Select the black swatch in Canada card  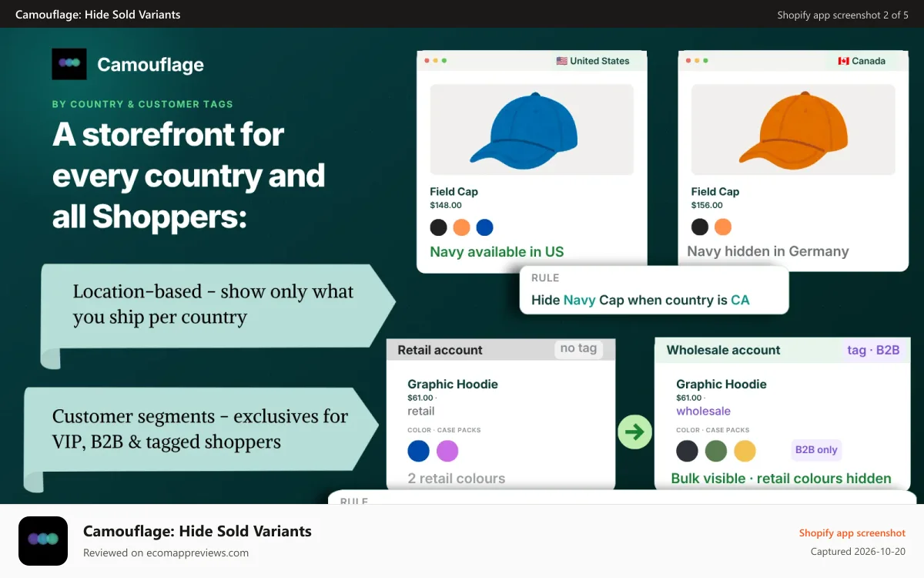pos(700,227)
